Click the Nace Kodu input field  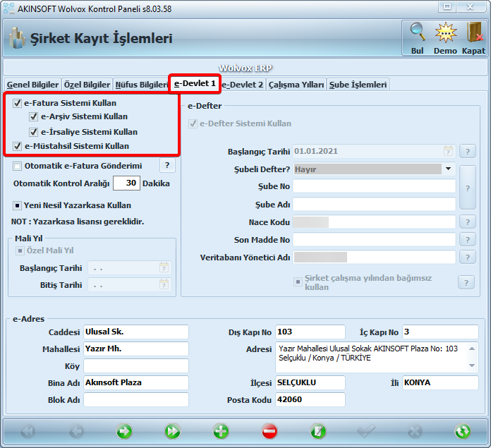click(374, 222)
